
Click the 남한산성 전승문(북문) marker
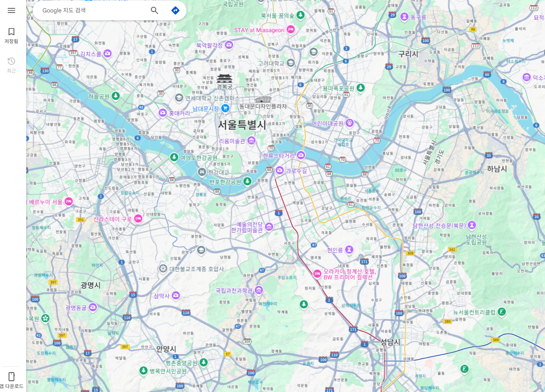pyautogui.click(x=471, y=225)
